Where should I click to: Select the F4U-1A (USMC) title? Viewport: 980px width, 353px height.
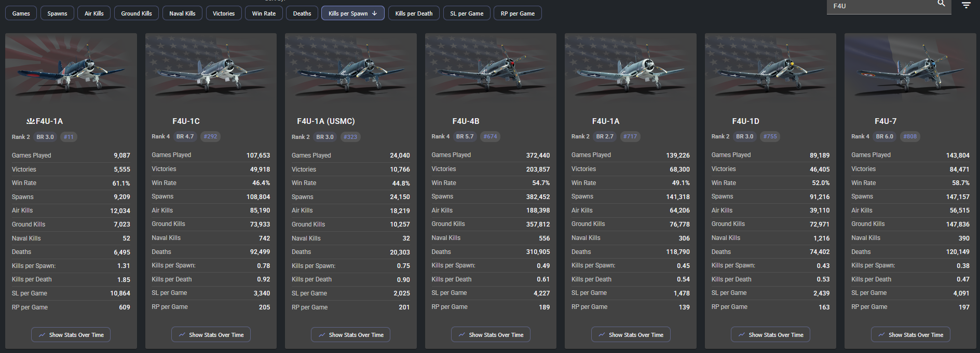click(326, 121)
